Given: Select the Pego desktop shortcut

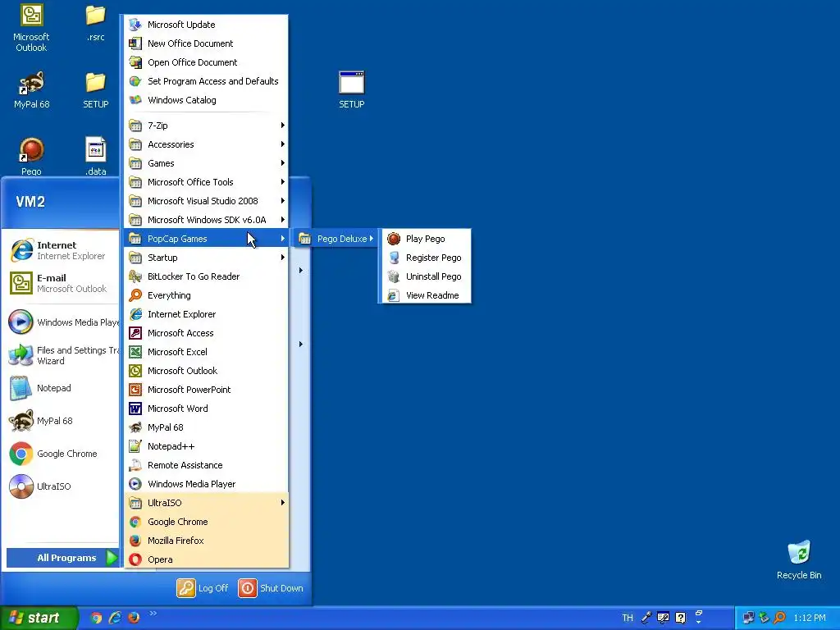Looking at the screenshot, I should pos(31,157).
